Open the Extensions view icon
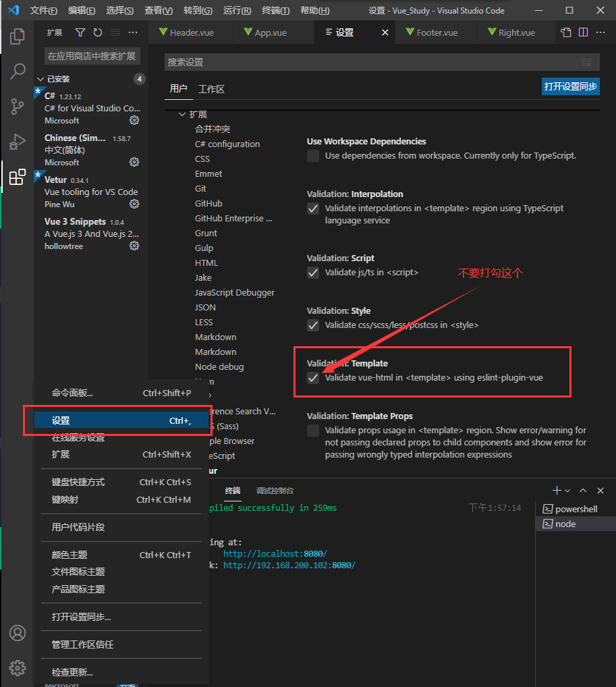Screen dimensions: 616x687 click(18, 177)
